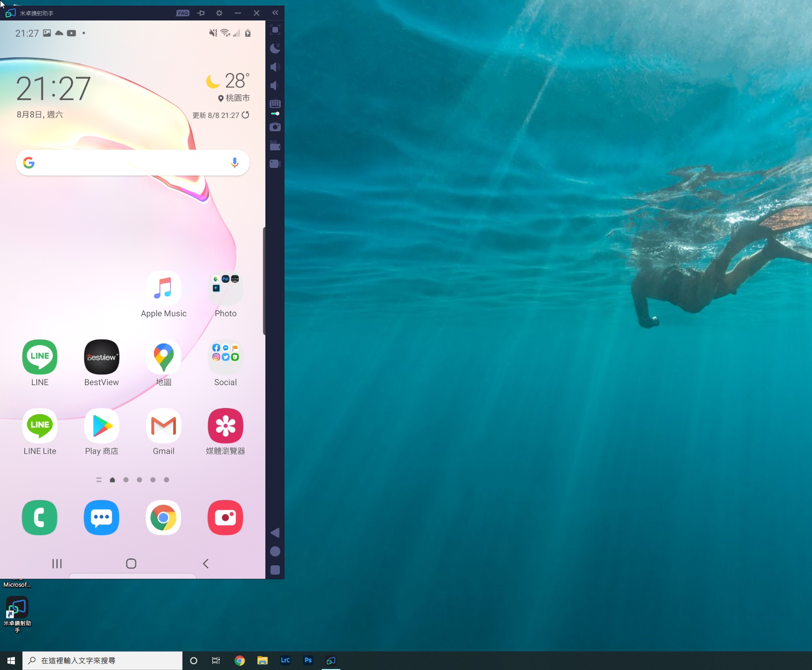Open Chrome in the phone dock
The width and height of the screenshot is (812, 670).
coord(163,518)
